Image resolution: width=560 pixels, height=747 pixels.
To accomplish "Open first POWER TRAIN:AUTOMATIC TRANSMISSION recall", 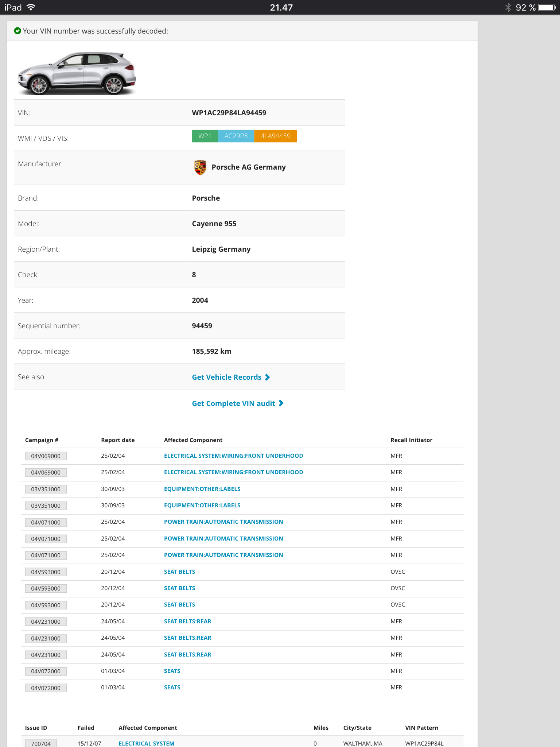I will [223, 522].
